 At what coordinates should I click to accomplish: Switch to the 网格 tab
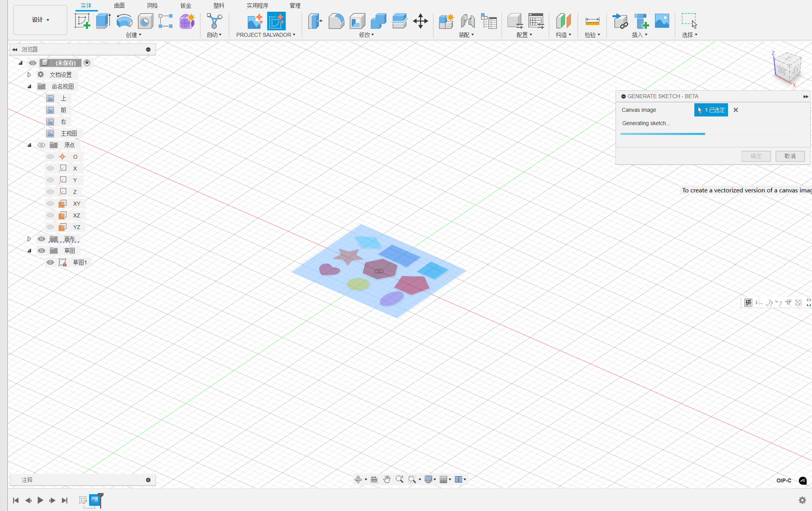point(153,5)
